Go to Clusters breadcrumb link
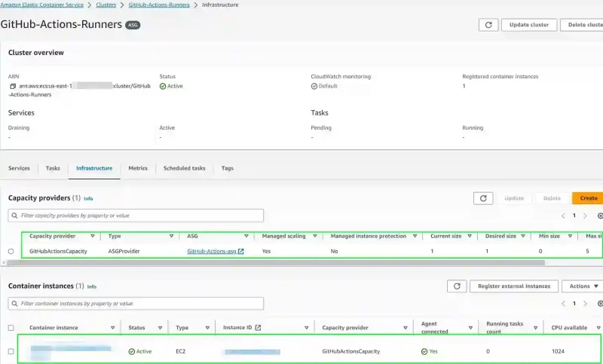The width and height of the screenshot is (603, 364). 106,5
